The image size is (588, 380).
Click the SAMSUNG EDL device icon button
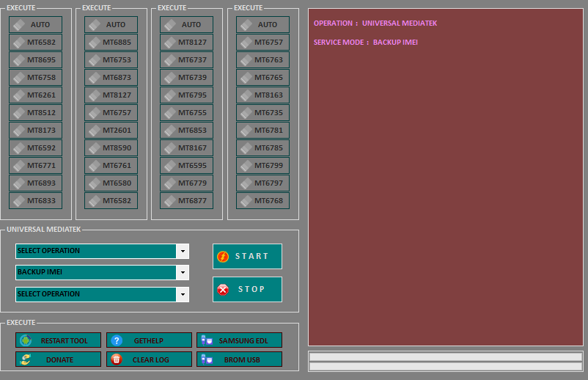(x=239, y=340)
